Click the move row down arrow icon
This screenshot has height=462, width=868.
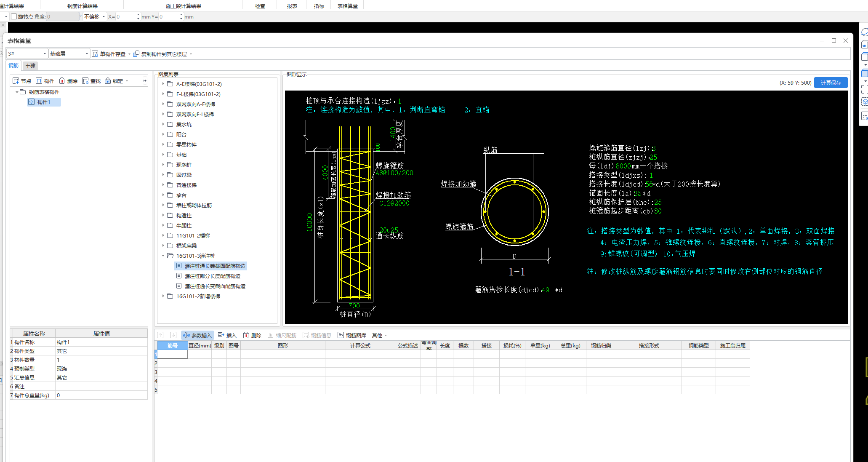[173, 335]
